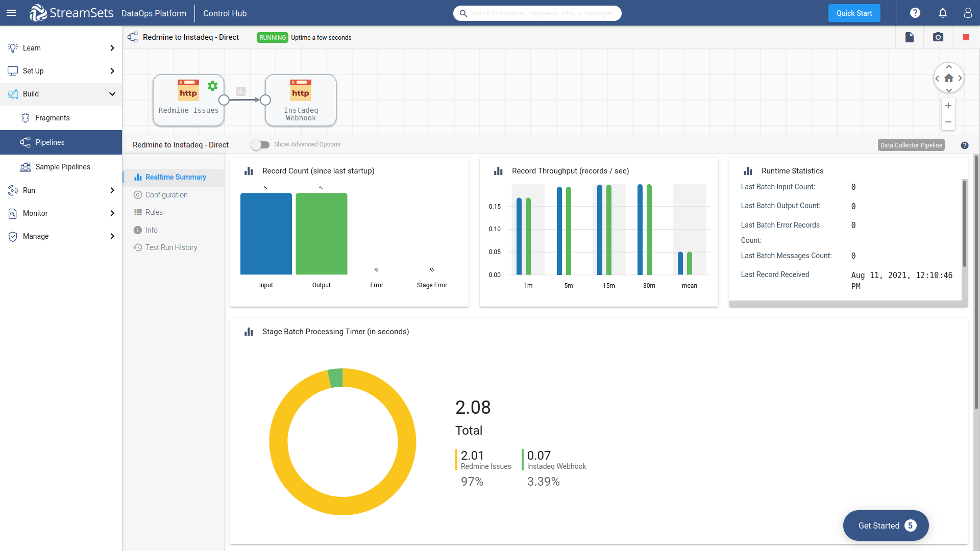Click the 97% Redmine Issues percentage
Screen dimensions: 980x551
[x=472, y=482]
